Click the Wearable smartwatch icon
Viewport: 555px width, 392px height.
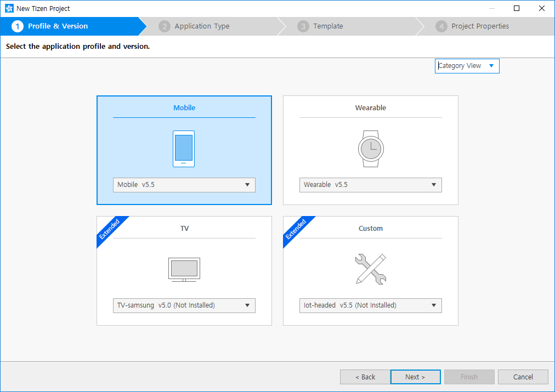click(370, 148)
